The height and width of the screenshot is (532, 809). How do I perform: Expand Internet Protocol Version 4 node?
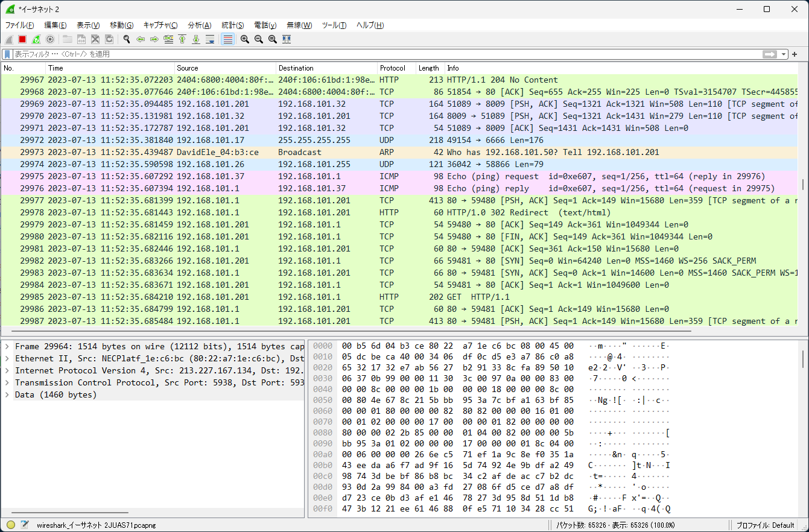[7, 370]
